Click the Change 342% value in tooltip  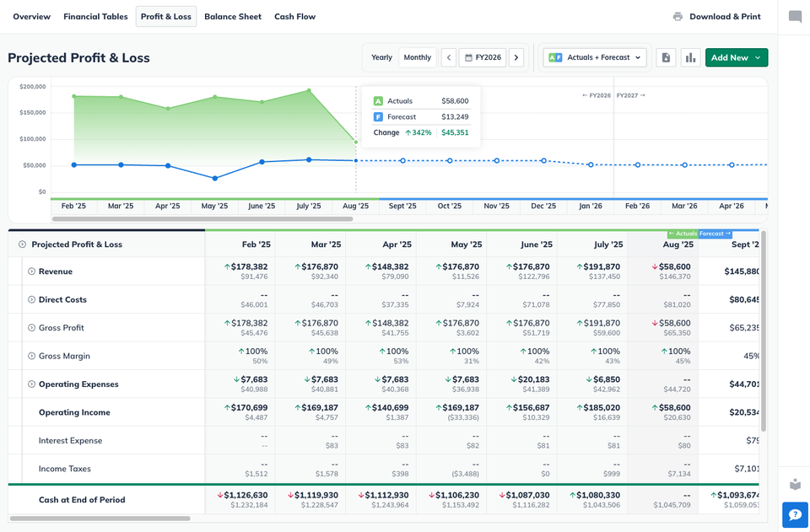(x=418, y=132)
